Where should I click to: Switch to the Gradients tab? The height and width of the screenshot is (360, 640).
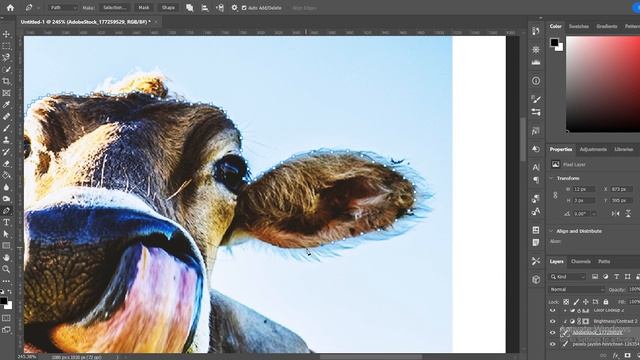click(x=607, y=26)
